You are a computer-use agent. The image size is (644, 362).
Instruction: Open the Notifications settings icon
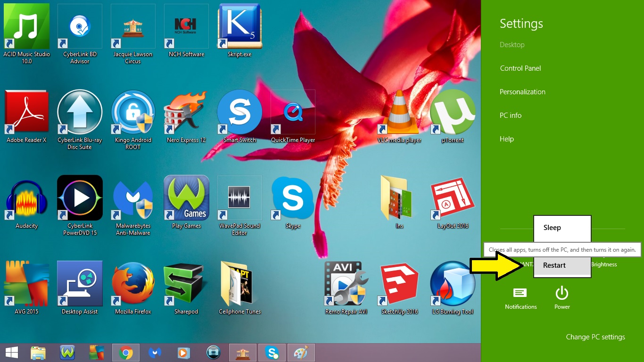pyautogui.click(x=520, y=298)
